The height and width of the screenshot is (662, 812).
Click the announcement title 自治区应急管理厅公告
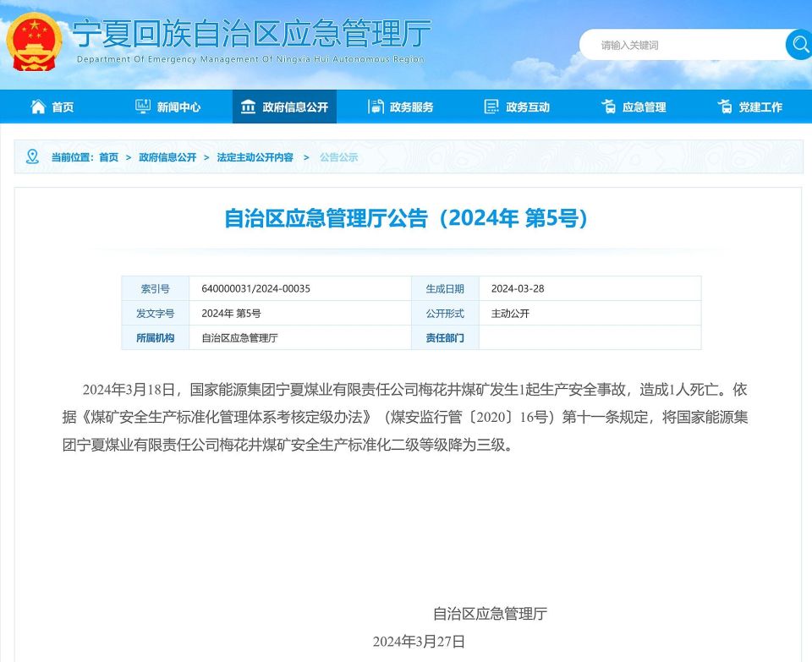406,217
